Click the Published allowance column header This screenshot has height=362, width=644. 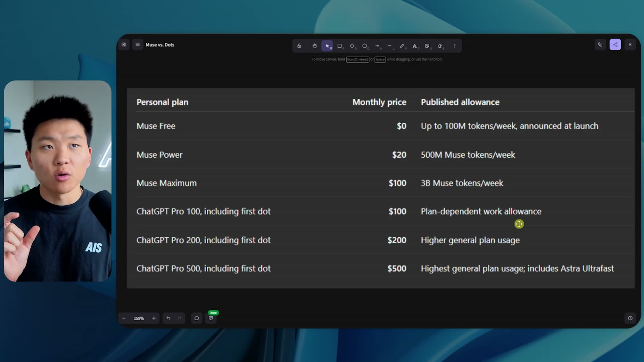pyautogui.click(x=460, y=102)
